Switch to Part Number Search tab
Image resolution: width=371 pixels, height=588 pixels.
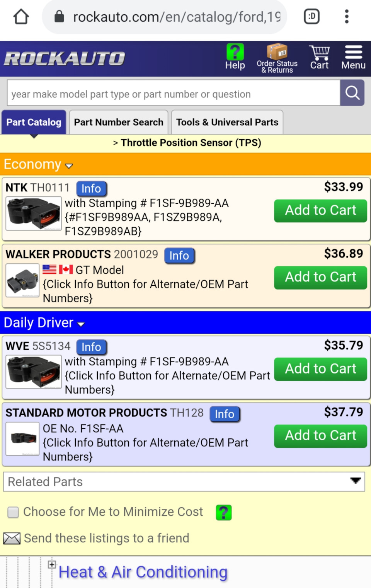tap(119, 122)
